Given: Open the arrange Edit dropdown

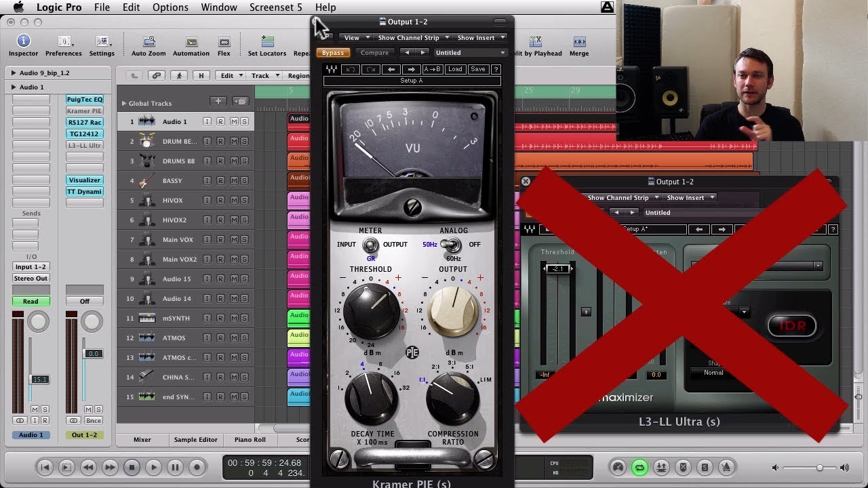Looking at the screenshot, I should [x=231, y=75].
